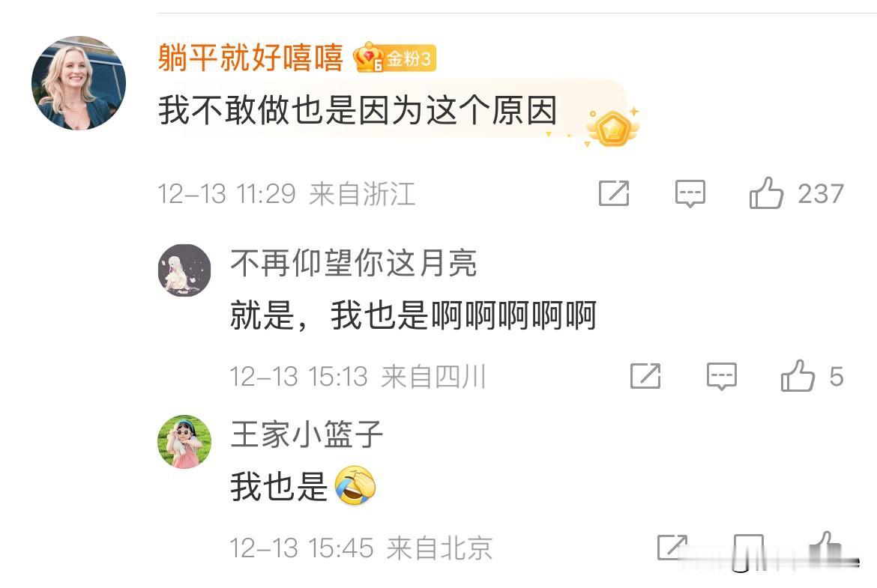The width and height of the screenshot is (877, 588).
Task: Visit username 不再仰望你这月亮
Action: [x=354, y=263]
